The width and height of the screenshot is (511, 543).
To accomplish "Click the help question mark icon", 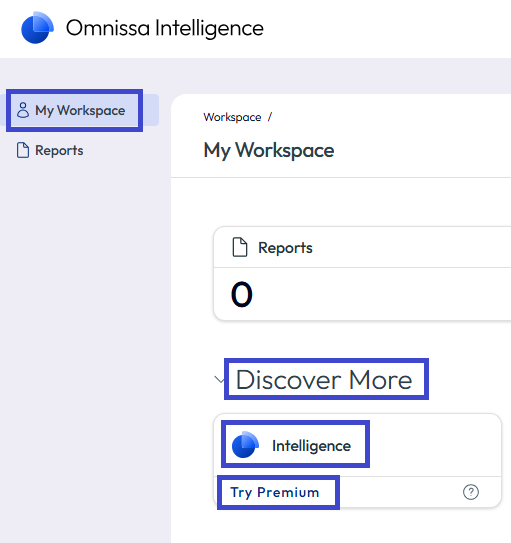I will pyautogui.click(x=471, y=492).
